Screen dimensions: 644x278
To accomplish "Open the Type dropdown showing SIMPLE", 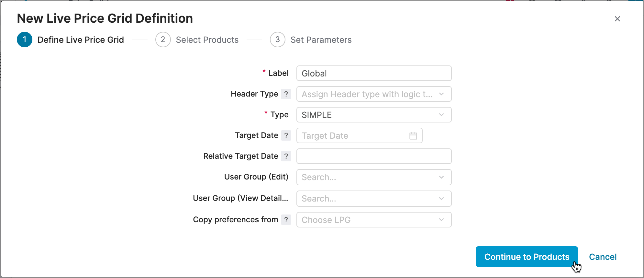I will coord(373,115).
